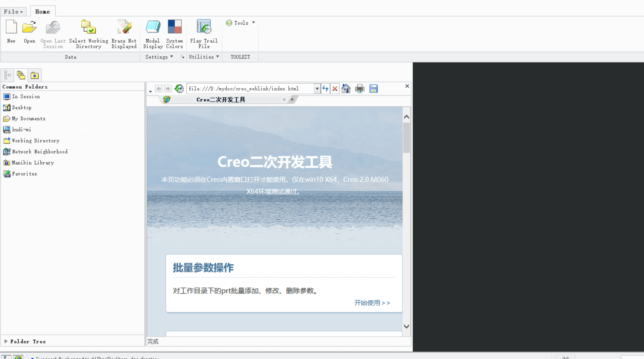Select the Creo二次开发工具 browser tab
Screen dimensions: 644x359
coord(221,100)
